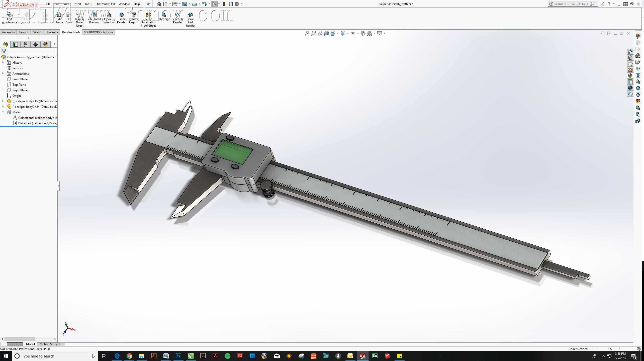Return to the Previous View
The image size is (644, 361).
pyautogui.click(x=320, y=33)
